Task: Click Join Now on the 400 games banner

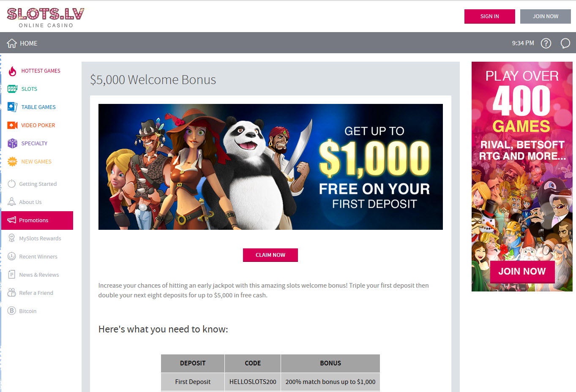Action: (522, 272)
